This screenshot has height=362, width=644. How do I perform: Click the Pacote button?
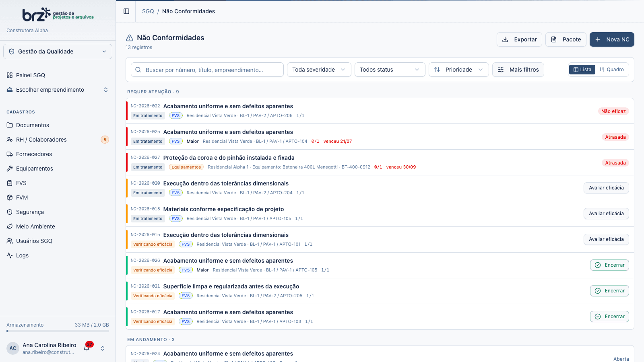pyautogui.click(x=566, y=39)
